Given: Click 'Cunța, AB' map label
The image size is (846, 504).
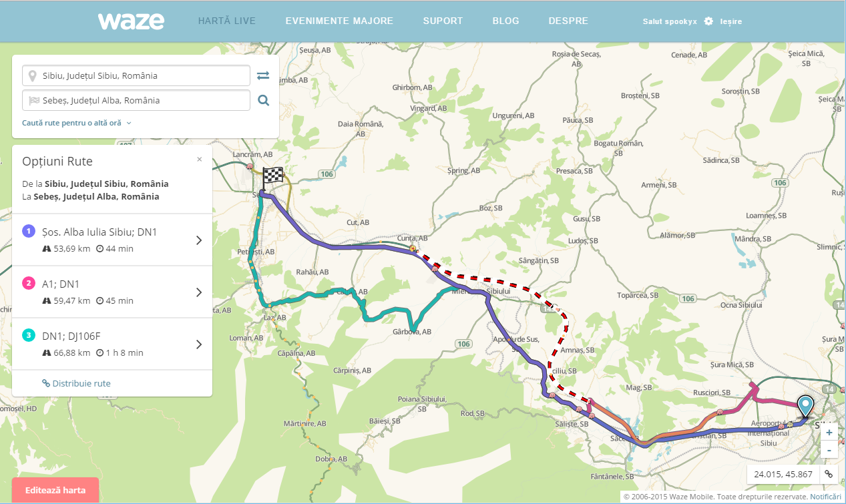Looking at the screenshot, I should point(413,238).
